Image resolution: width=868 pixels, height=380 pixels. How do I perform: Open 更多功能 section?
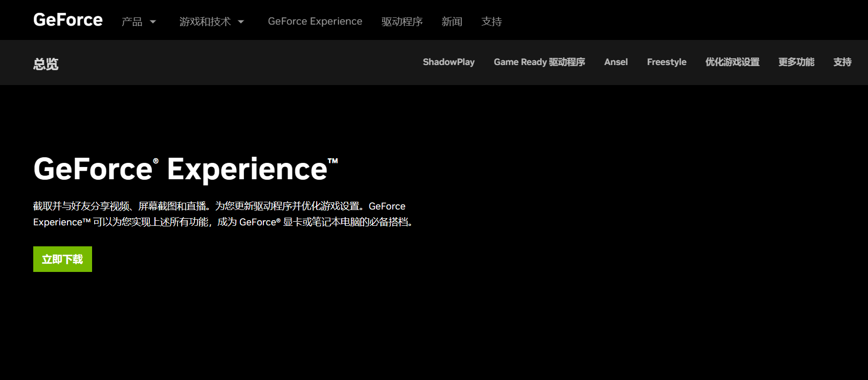pyautogui.click(x=796, y=62)
